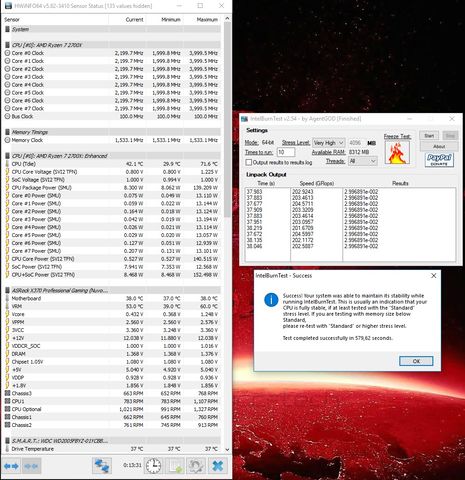Select the SoC Voltage (SVI2 TFN) row
Image resolution: width=465 pixels, height=480 pixels.
112,180
